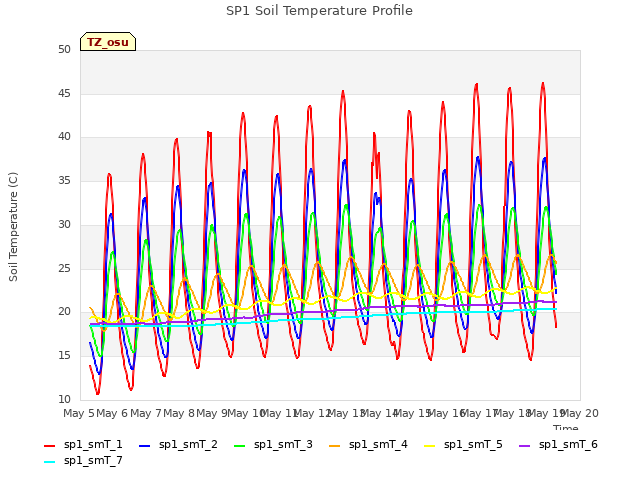Click the 30 y-axis tick label
The width and height of the screenshot is (640, 480).
64,224
